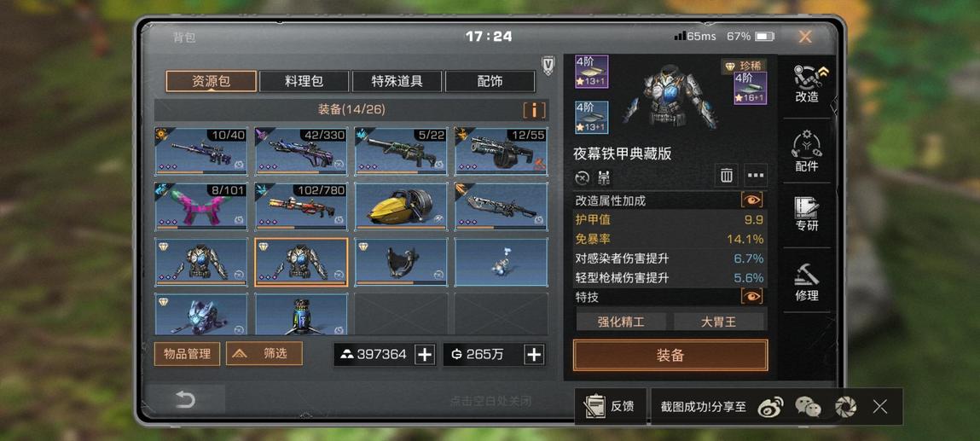Open the 改造 modification panel icon
The image size is (980, 441).
pos(806,84)
